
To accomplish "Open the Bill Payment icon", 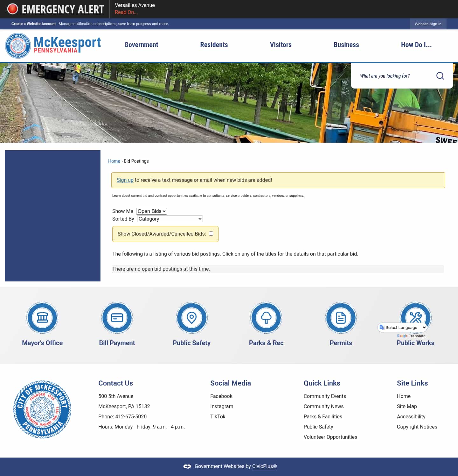I will [x=117, y=317].
